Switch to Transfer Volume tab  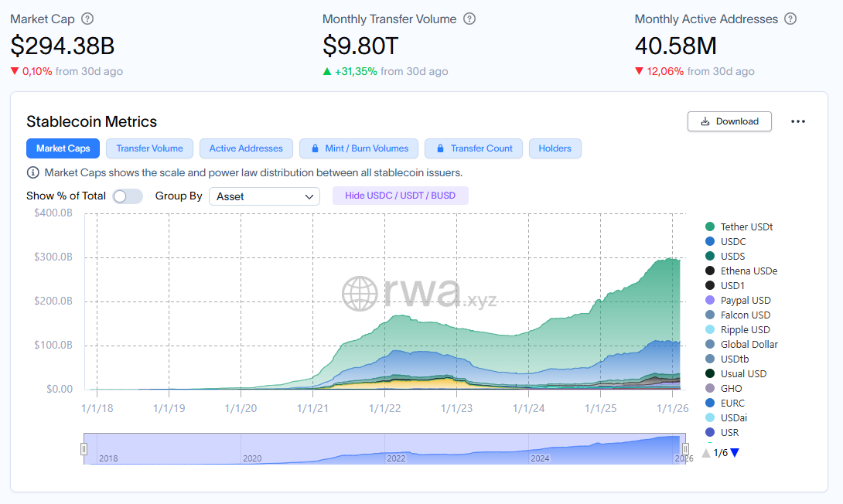pyautogui.click(x=149, y=148)
